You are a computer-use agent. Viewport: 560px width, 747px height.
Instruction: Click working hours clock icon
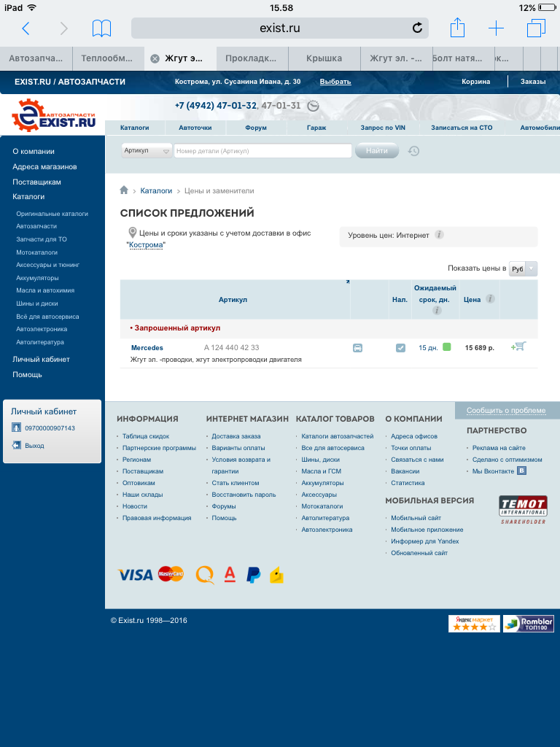pos(313,106)
